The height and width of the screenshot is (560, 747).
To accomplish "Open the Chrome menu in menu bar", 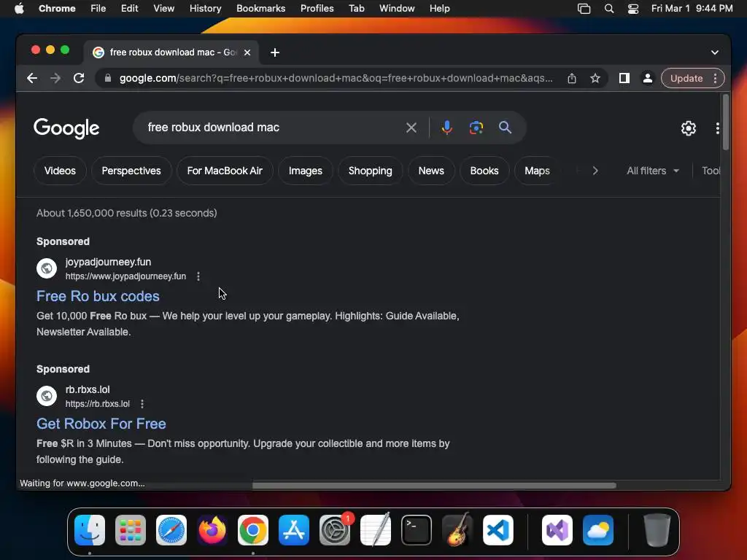I will tap(57, 9).
